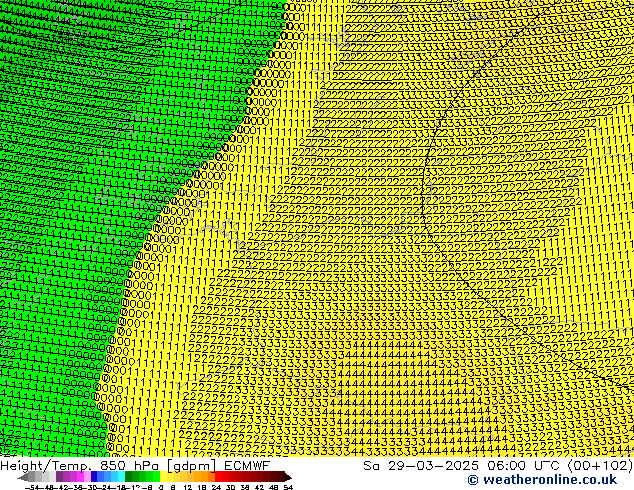634x490 pixels.
Task: Open the weatheronline.co.uk copyright link
Action: [542, 480]
